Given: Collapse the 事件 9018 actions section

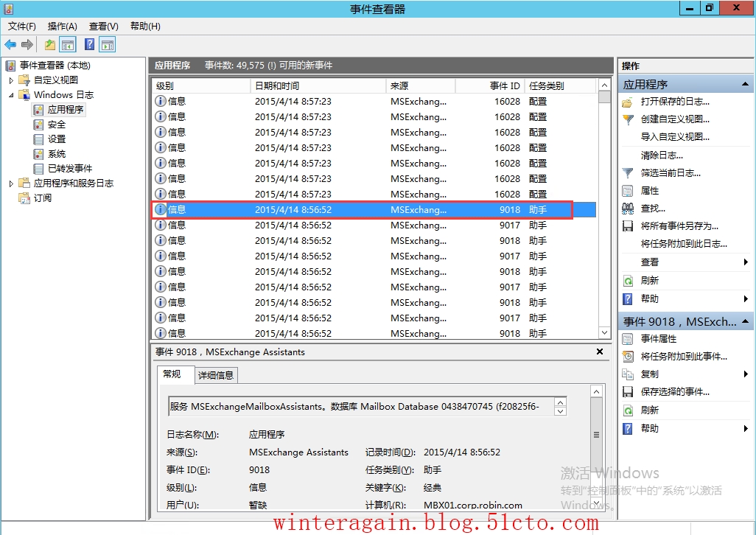Looking at the screenshot, I should click(745, 321).
